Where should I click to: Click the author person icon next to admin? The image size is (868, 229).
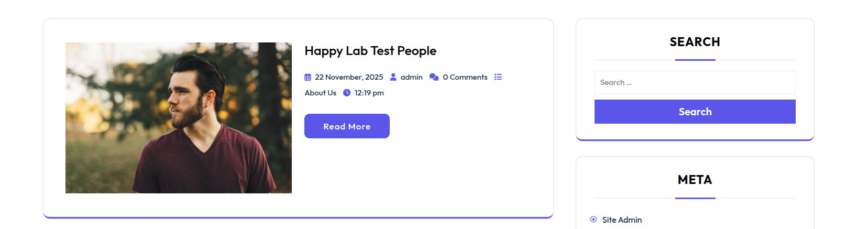tap(393, 77)
